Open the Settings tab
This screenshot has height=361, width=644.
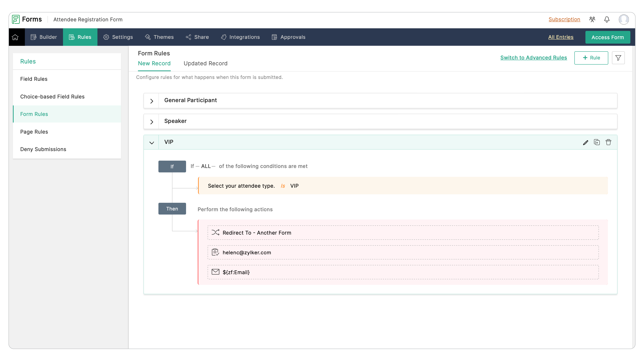click(x=118, y=37)
